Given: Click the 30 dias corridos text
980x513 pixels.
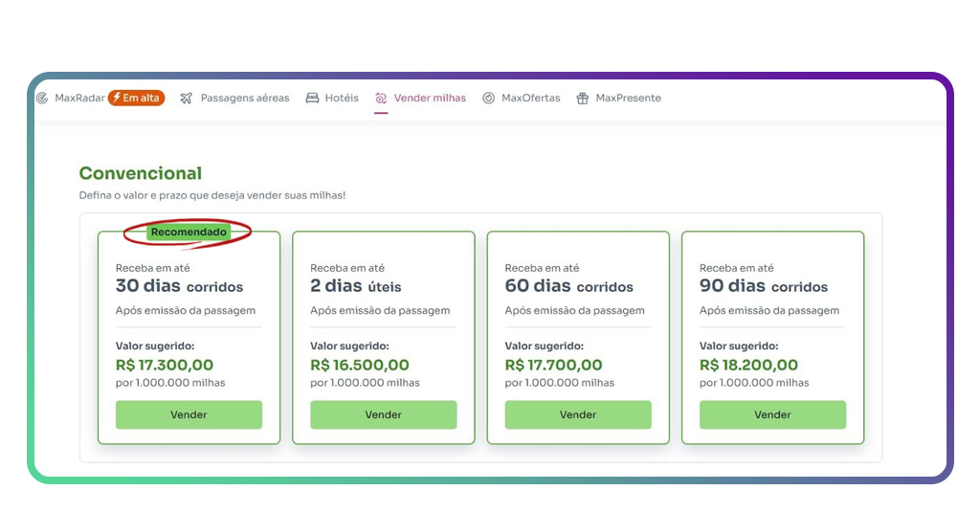Looking at the screenshot, I should coord(179,286).
